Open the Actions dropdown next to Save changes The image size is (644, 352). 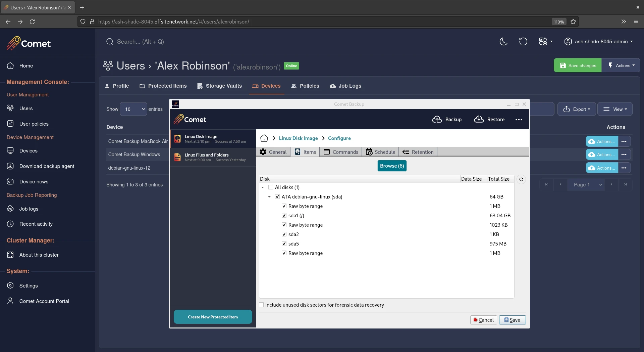click(621, 65)
